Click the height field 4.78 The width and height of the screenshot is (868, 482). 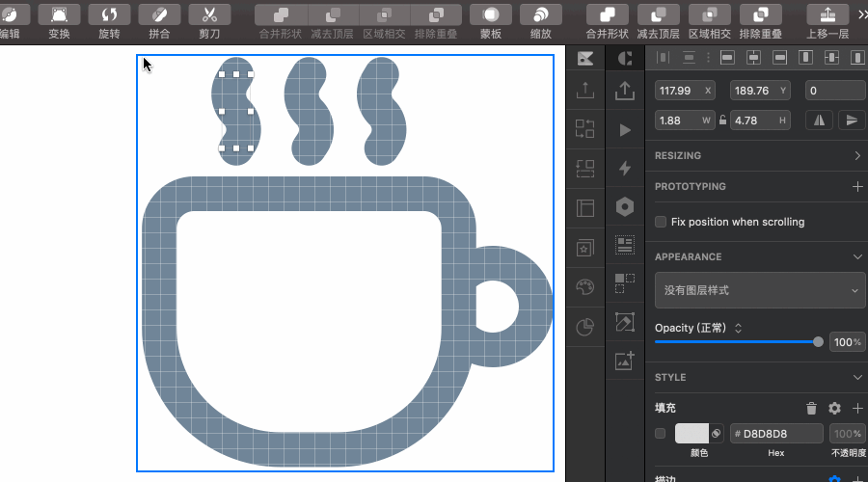pyautogui.click(x=760, y=120)
